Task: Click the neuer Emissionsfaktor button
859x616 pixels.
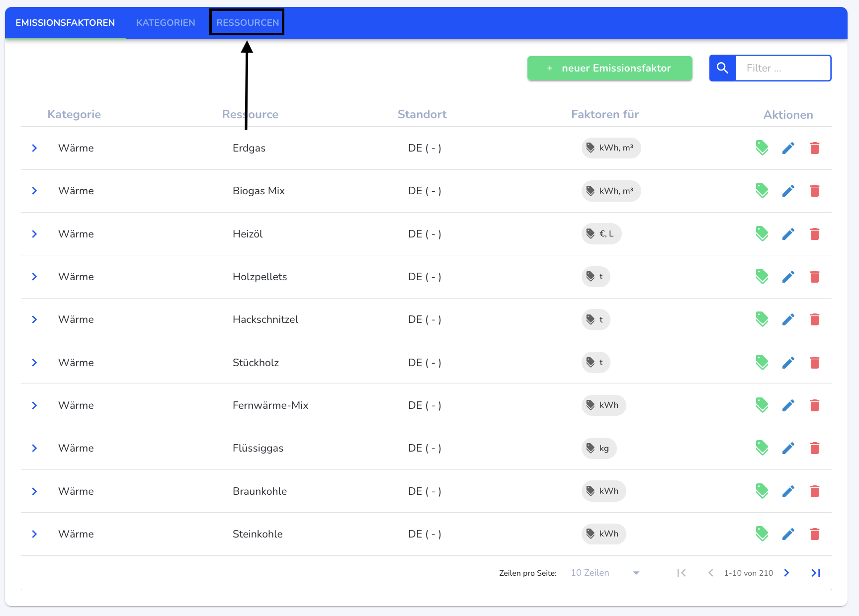Action: pos(610,68)
